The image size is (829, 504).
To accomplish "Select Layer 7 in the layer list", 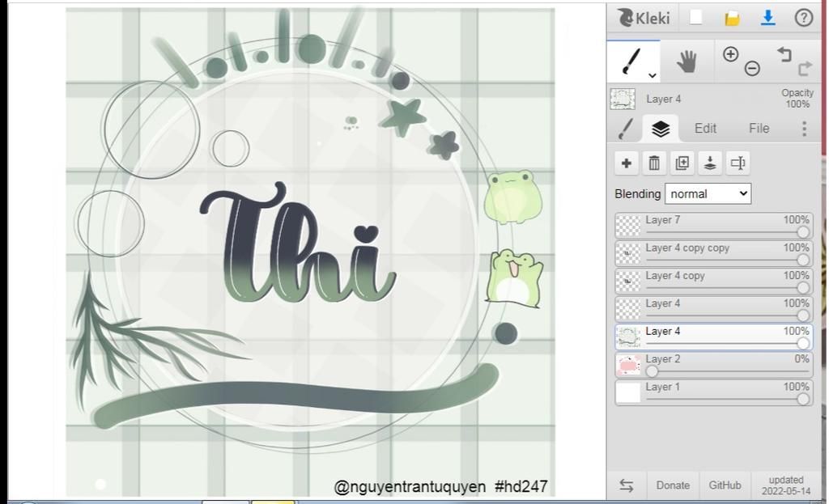I will pyautogui.click(x=713, y=226).
